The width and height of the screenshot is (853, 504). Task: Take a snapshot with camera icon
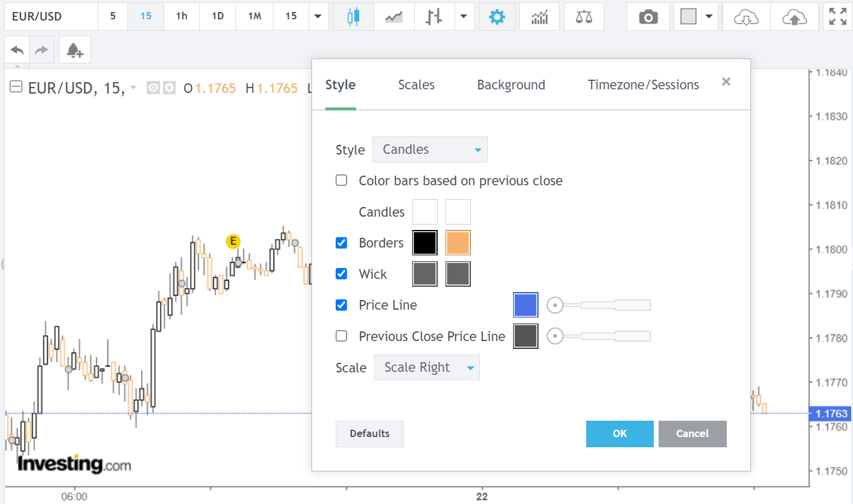click(648, 17)
